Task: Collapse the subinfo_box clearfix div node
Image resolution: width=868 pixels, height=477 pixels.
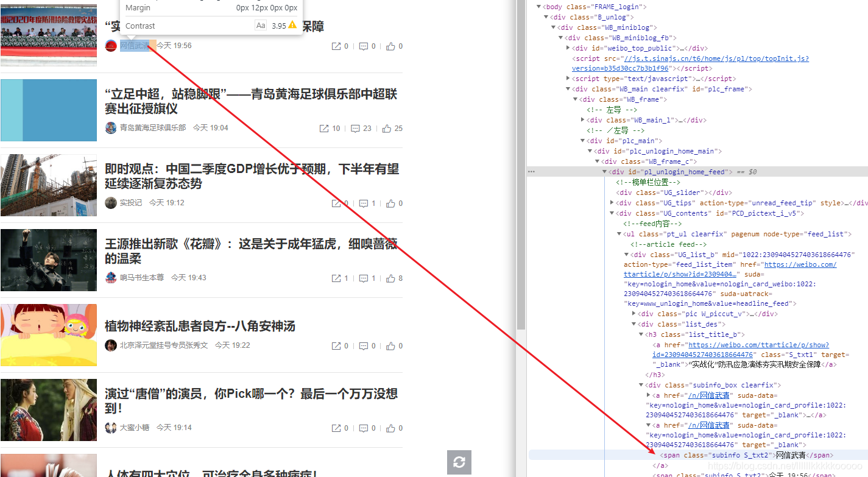Action: 641,385
